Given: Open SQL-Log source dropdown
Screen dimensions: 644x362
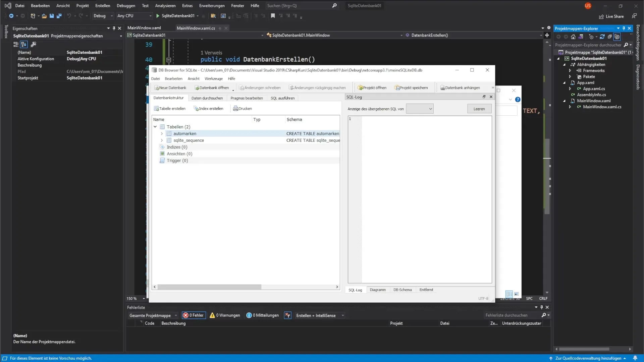Looking at the screenshot, I should point(420,109).
